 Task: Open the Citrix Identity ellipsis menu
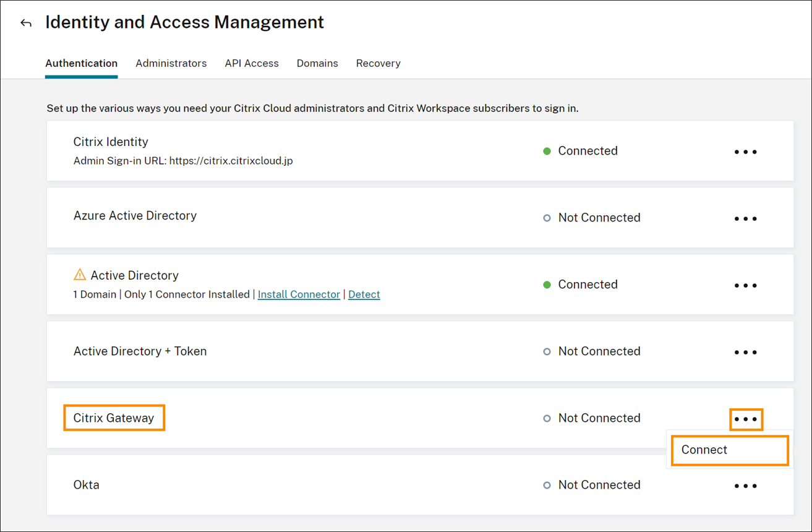click(745, 152)
